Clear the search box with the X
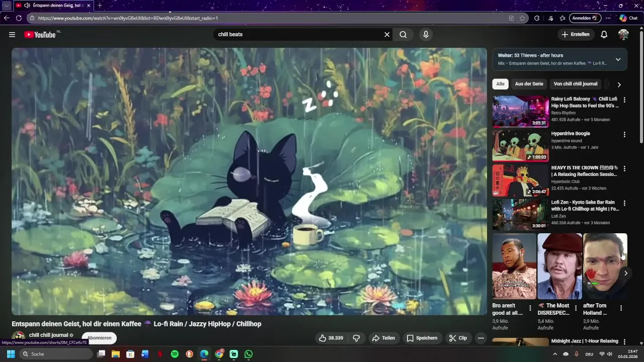The width and height of the screenshot is (644, 362). pyautogui.click(x=387, y=35)
